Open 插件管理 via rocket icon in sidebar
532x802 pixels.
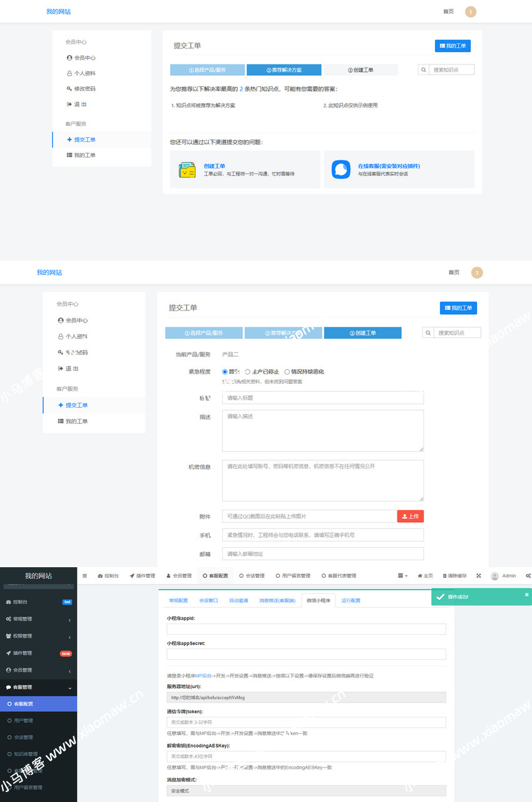click(x=8, y=654)
